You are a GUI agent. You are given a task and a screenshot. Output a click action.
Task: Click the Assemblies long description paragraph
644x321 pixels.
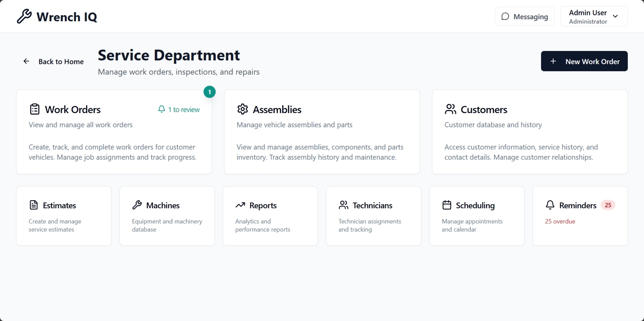tap(320, 152)
